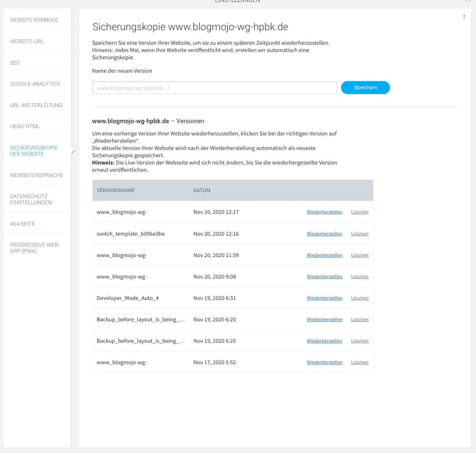Open the SEO settings section
Screen dimensions: 476x453
[x=15, y=63]
